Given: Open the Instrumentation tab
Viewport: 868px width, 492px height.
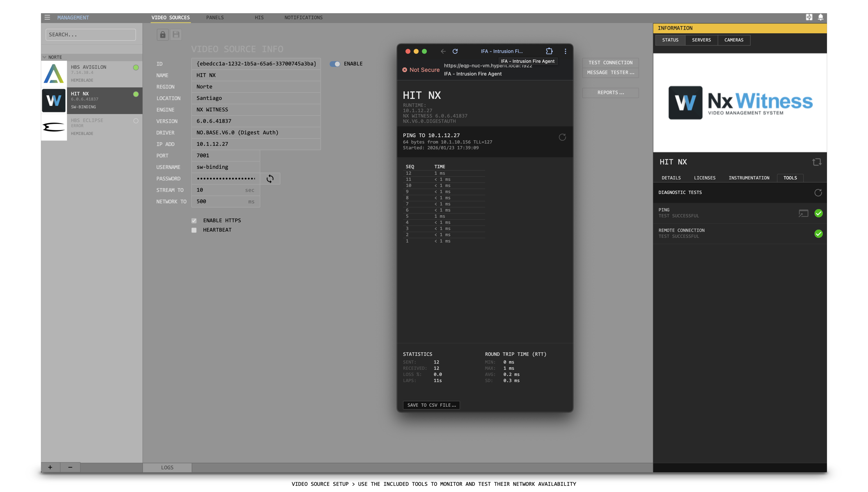Looking at the screenshot, I should 749,178.
